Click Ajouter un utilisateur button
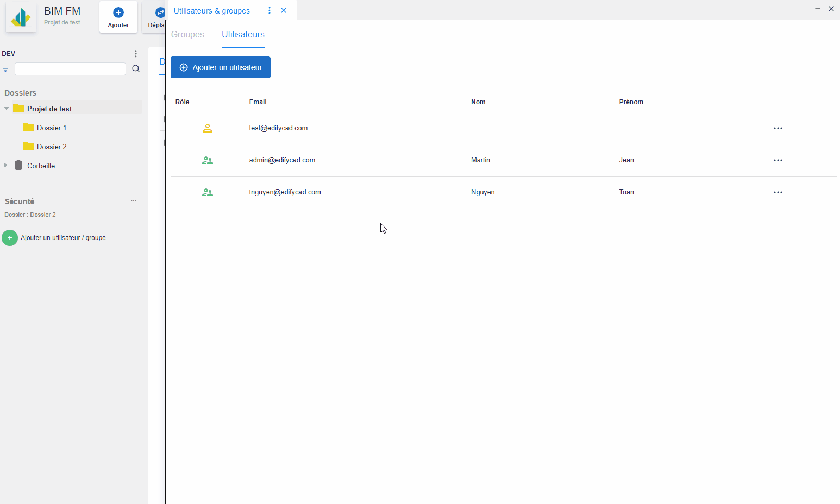Viewport: 840px width, 504px height. click(221, 67)
